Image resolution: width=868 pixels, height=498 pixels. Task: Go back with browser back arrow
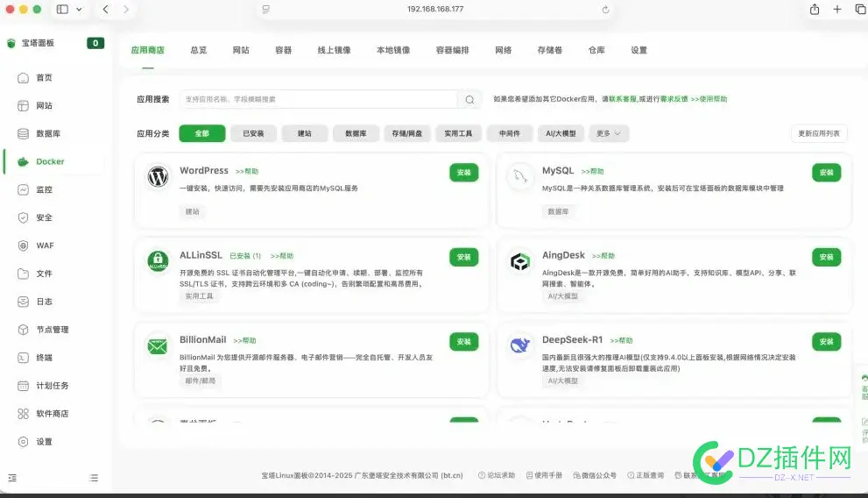tap(106, 10)
